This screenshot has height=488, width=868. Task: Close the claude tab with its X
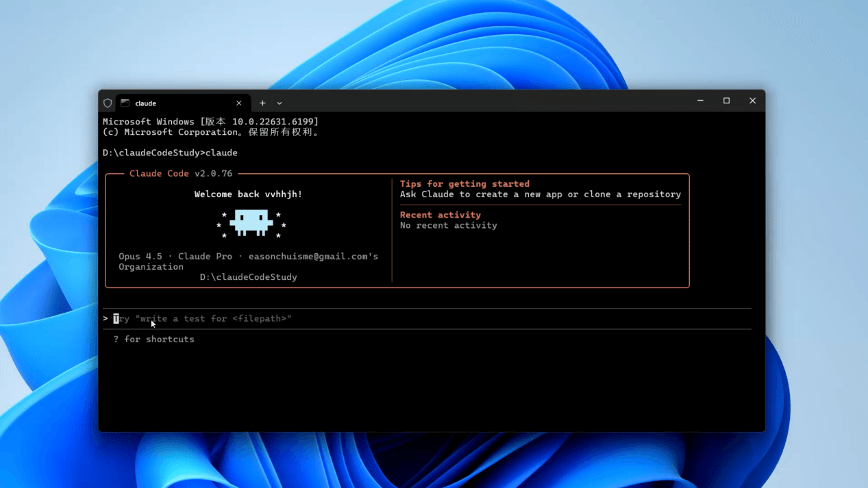(238, 103)
